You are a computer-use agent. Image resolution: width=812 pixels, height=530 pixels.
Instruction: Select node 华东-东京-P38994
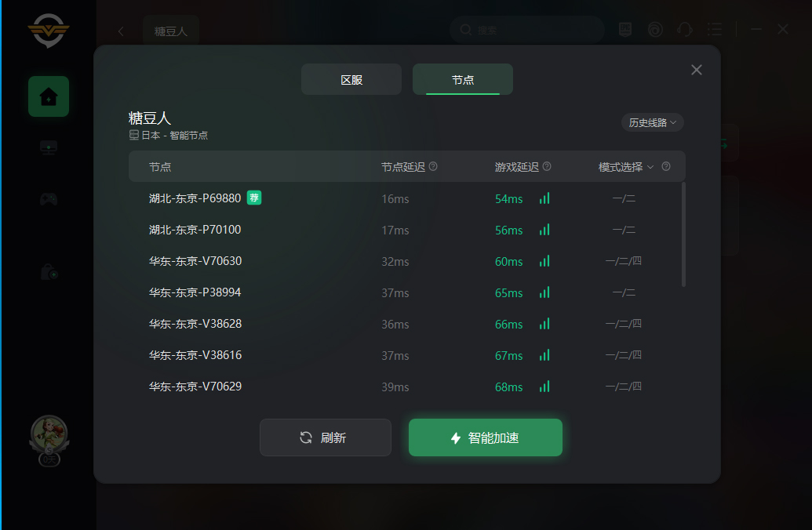[x=406, y=292]
